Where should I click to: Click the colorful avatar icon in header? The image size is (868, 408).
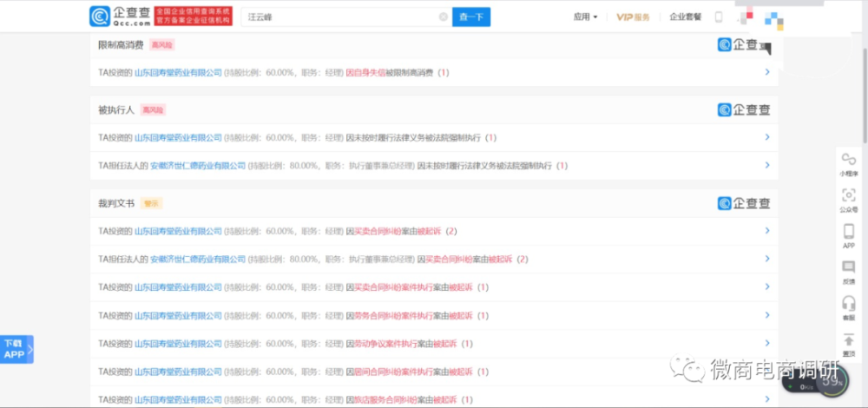click(x=774, y=21)
